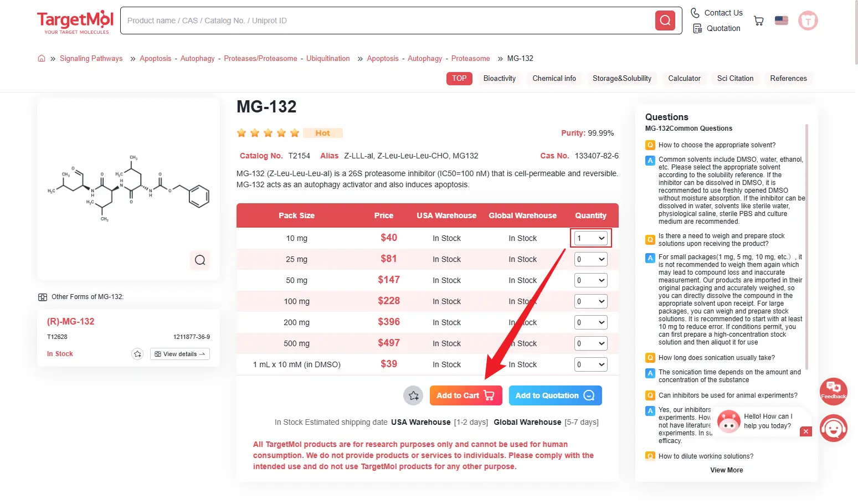Image resolution: width=858 pixels, height=504 pixels.
Task: Click the Contact Us phone icon
Action: point(696,12)
